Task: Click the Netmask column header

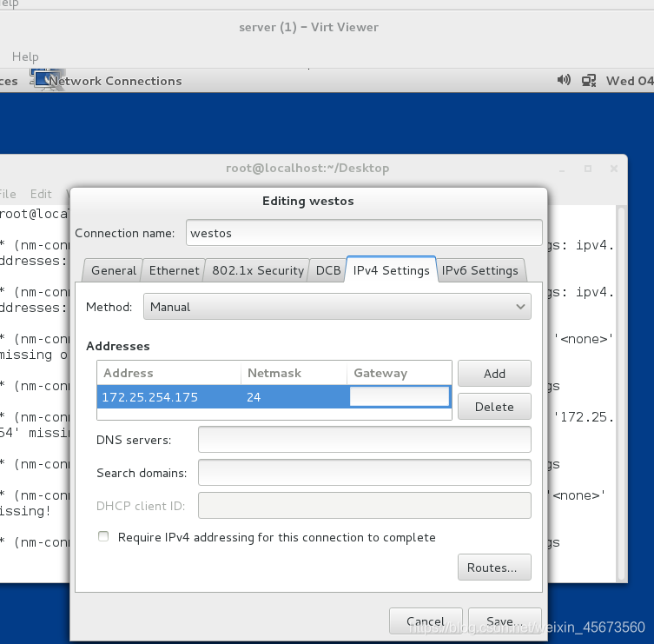Action: tap(294, 373)
